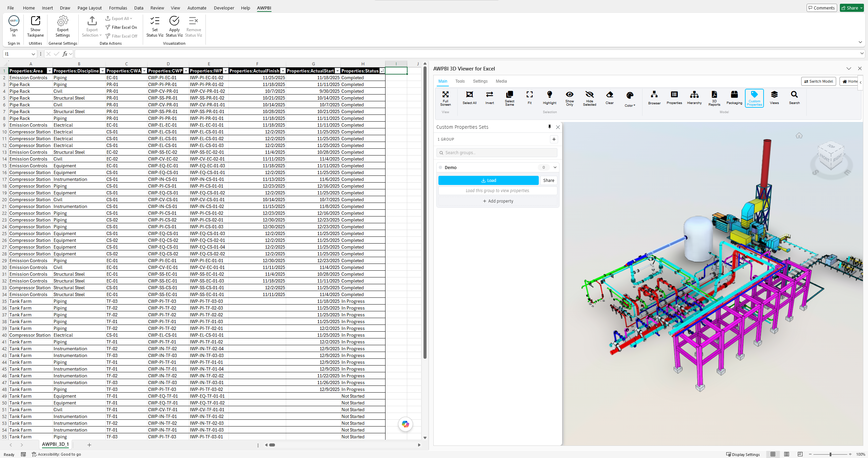This screenshot has width=868, height=458.
Task: Click the Share button for Demo group
Action: [x=549, y=181]
